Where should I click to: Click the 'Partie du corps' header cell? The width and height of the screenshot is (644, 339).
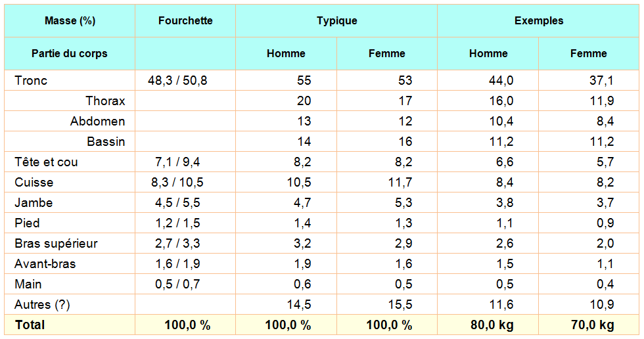(x=70, y=54)
